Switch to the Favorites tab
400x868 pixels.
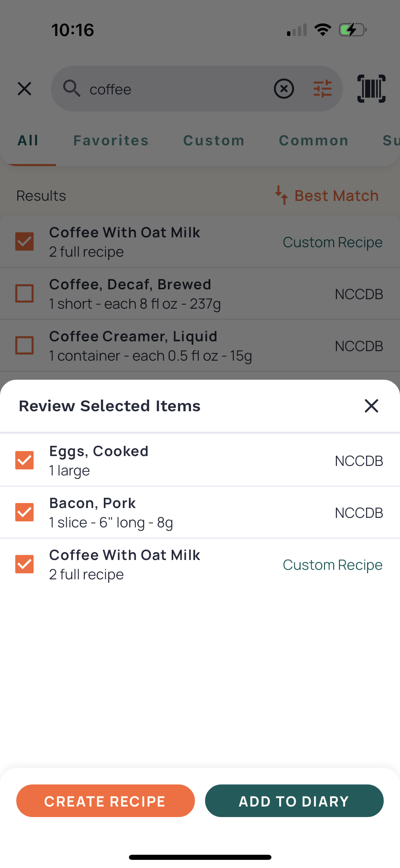(x=111, y=140)
